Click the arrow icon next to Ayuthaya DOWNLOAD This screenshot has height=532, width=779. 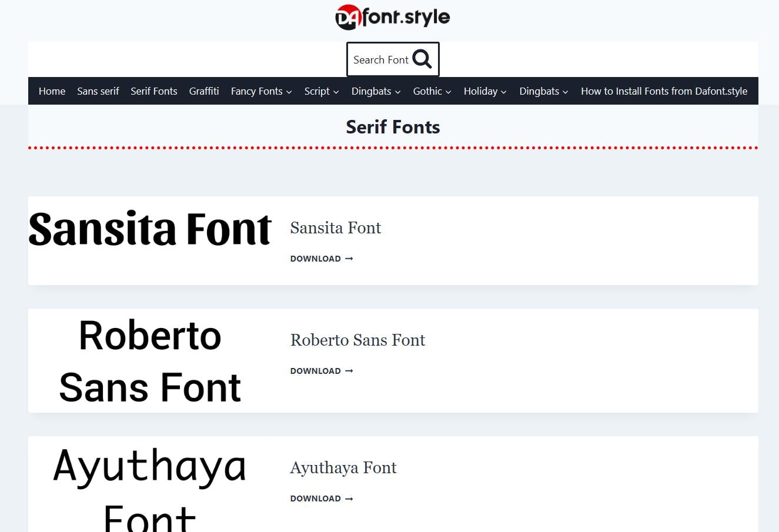(349, 498)
